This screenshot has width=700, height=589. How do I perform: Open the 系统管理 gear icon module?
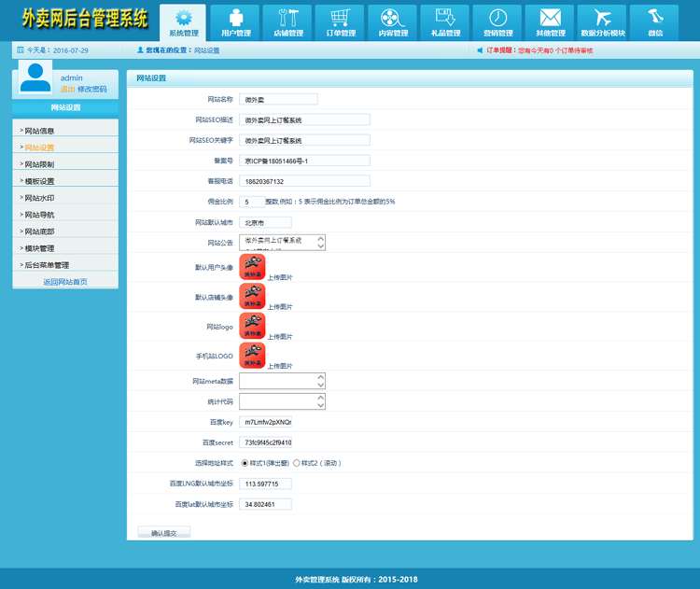(184, 22)
